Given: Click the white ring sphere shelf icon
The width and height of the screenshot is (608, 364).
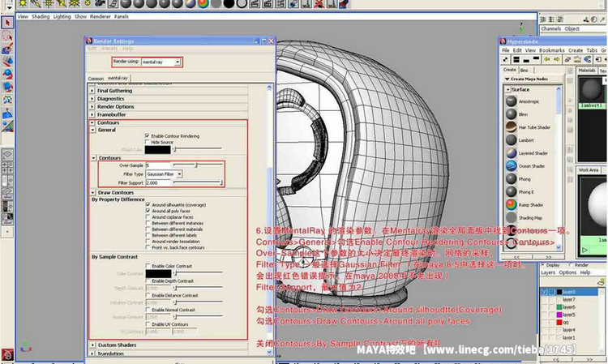Looking at the screenshot, I should click(242, 4).
